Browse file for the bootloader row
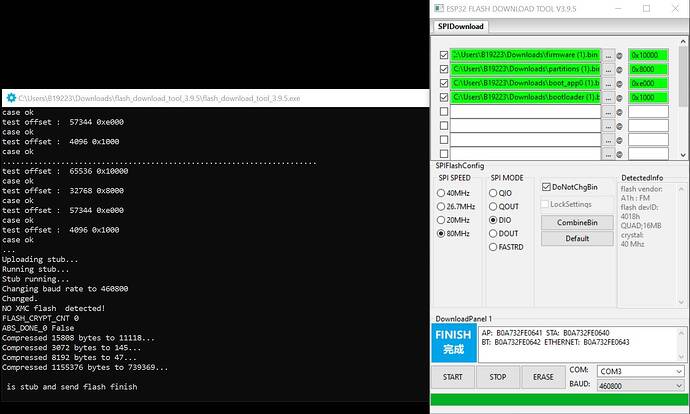The image size is (690, 414). tap(608, 98)
